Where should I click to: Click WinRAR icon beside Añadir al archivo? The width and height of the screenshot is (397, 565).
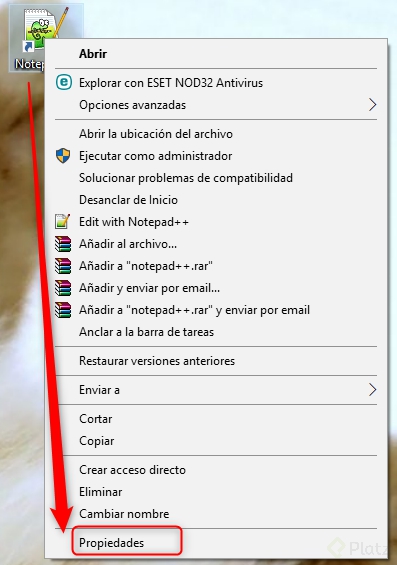[x=63, y=244]
